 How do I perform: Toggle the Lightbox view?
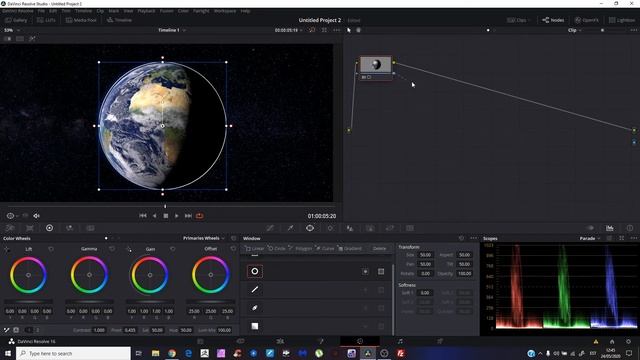pos(622,20)
